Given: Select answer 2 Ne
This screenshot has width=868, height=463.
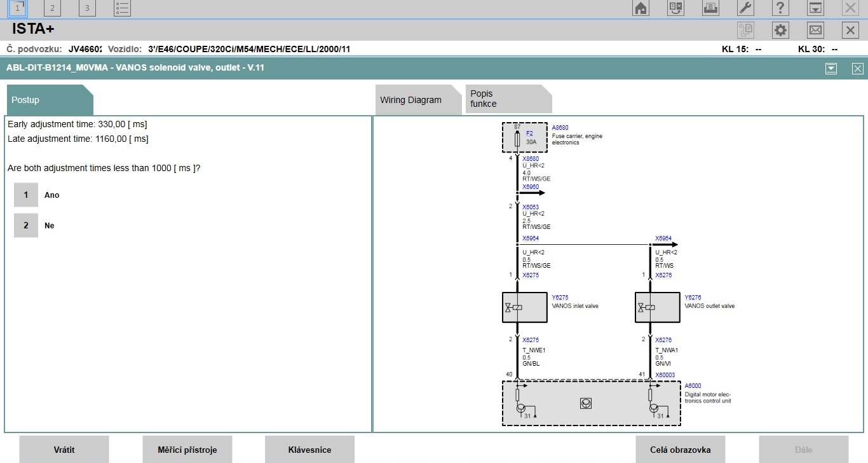Looking at the screenshot, I should [26, 226].
